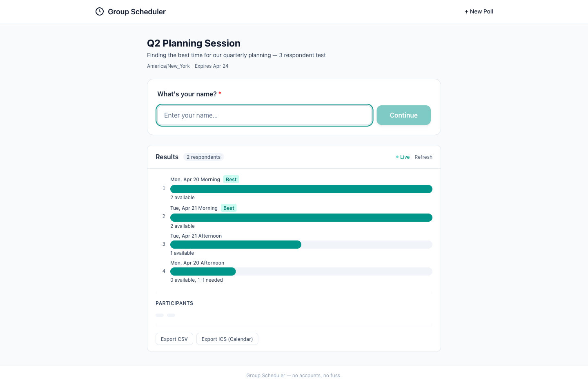Click the Best badge for Tue, Apr 21 Morning

(x=229, y=208)
